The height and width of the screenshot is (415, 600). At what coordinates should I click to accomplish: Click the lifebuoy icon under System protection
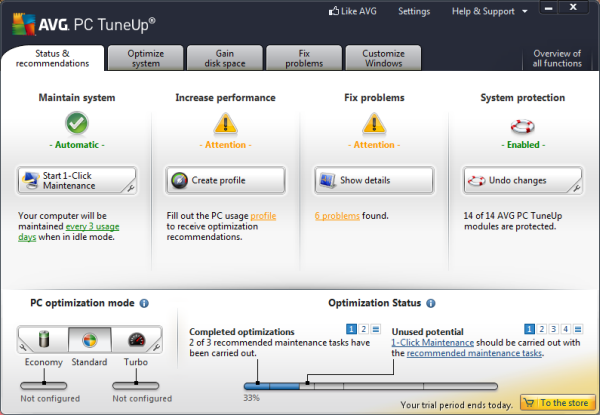522,126
